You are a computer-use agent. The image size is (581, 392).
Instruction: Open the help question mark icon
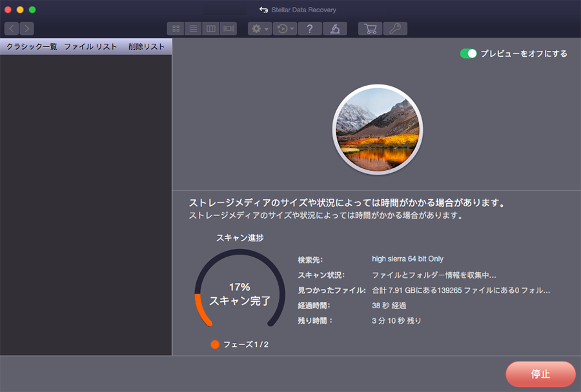310,28
